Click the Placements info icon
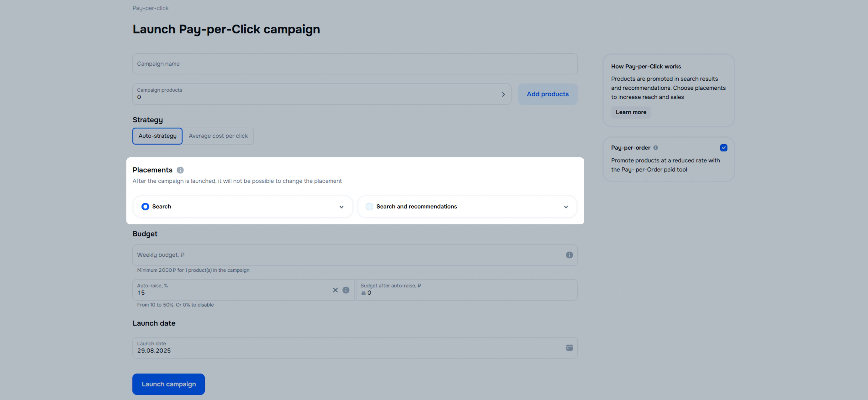 [180, 170]
